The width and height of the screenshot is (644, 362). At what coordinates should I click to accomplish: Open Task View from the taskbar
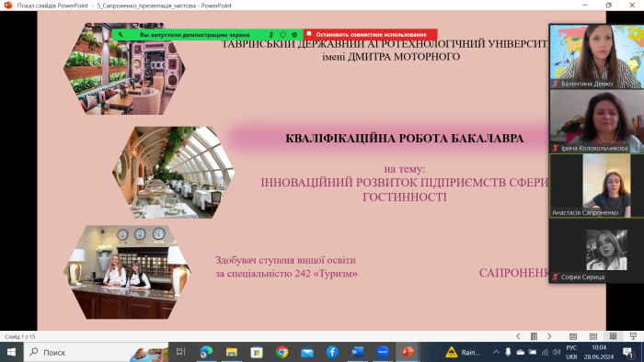(180, 352)
